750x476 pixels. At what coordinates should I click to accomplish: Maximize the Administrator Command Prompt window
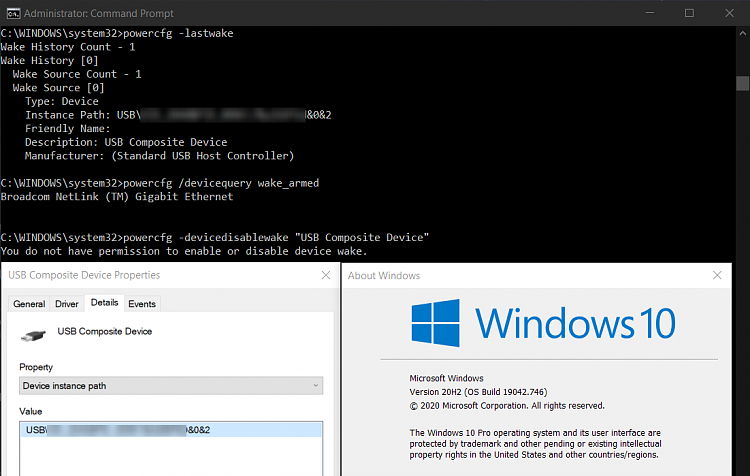click(689, 13)
